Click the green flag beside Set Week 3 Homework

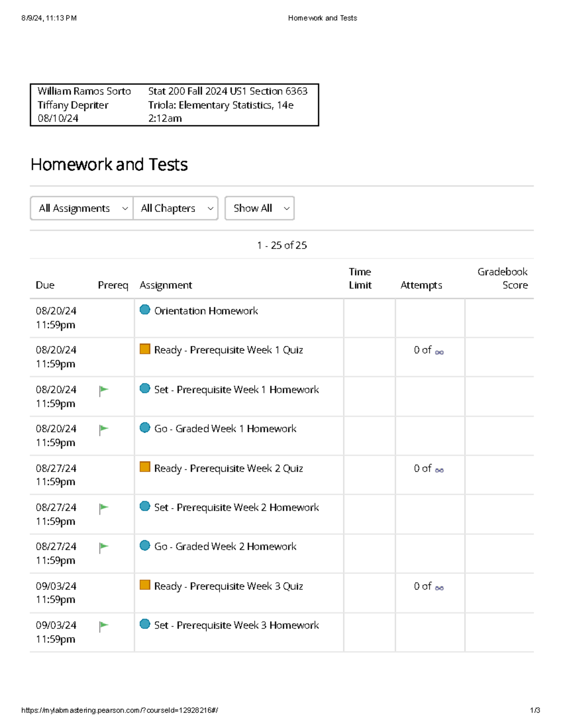click(103, 624)
